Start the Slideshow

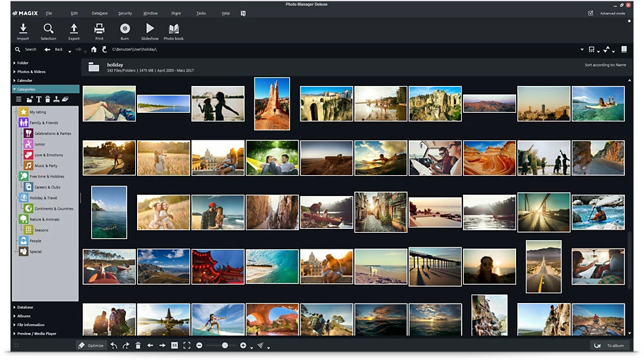(150, 31)
